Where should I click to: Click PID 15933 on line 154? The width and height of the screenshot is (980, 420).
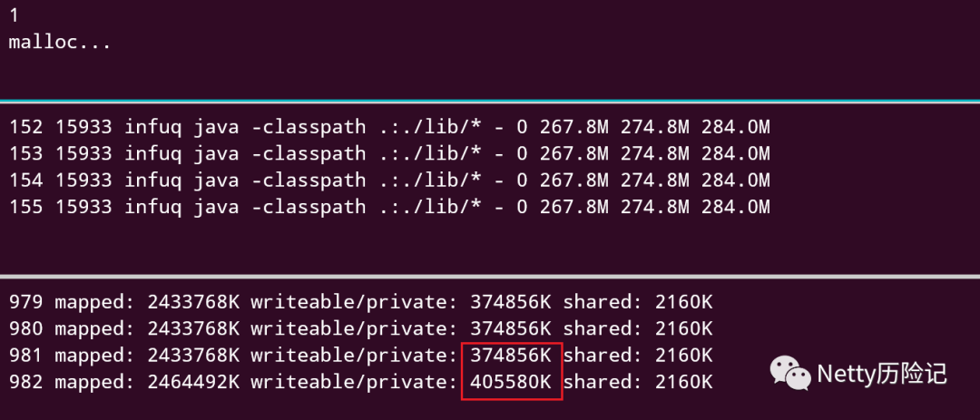coord(83,180)
